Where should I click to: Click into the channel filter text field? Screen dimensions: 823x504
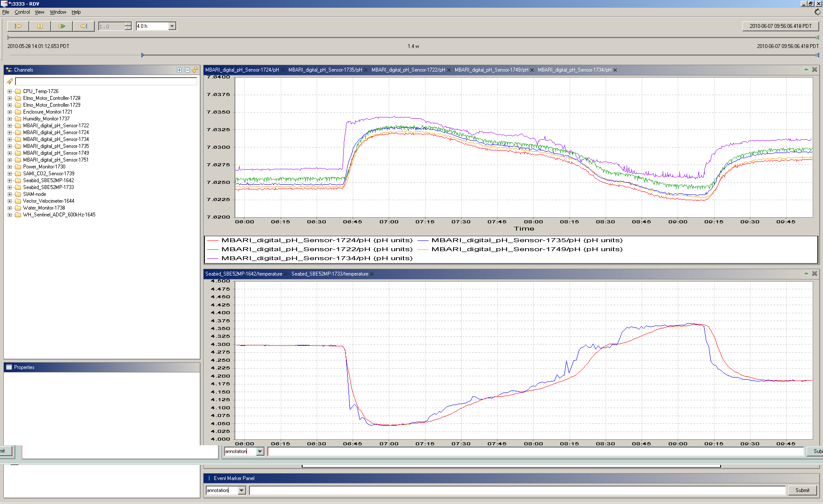tap(106, 81)
